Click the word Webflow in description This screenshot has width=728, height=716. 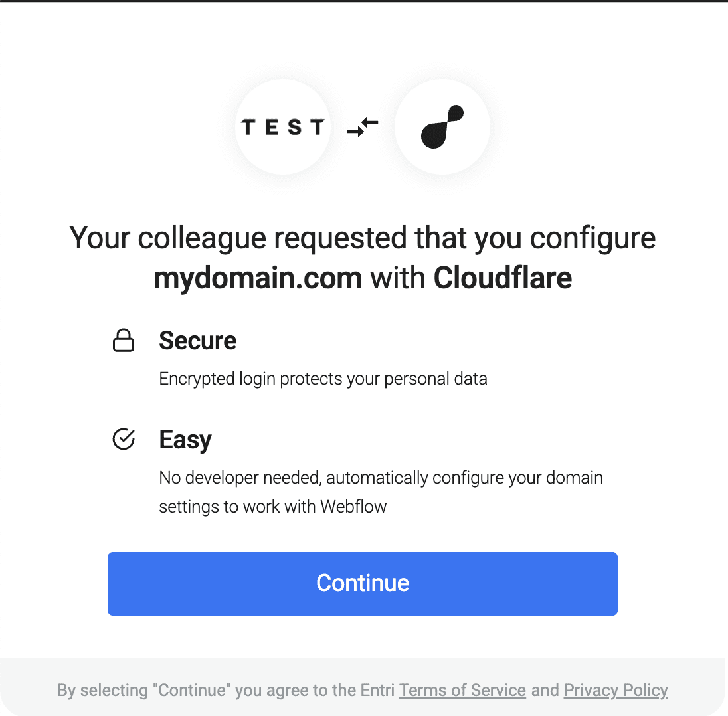pyautogui.click(x=353, y=507)
